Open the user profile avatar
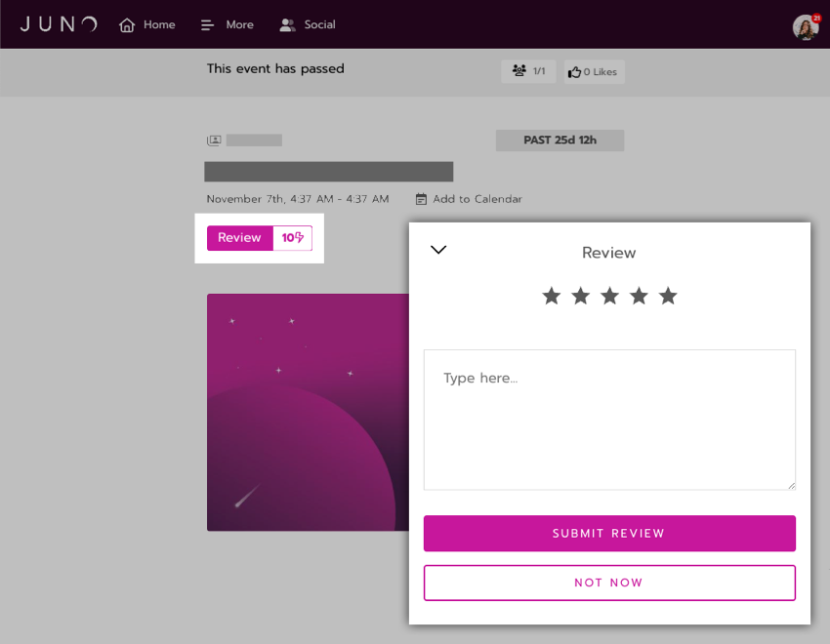This screenshot has width=830, height=644. (x=806, y=26)
